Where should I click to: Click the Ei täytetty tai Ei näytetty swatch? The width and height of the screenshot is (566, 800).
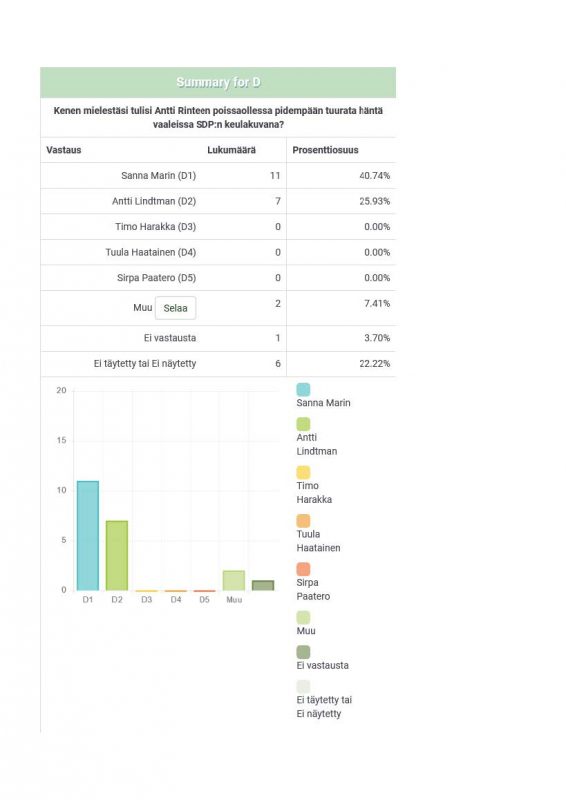coord(303,687)
